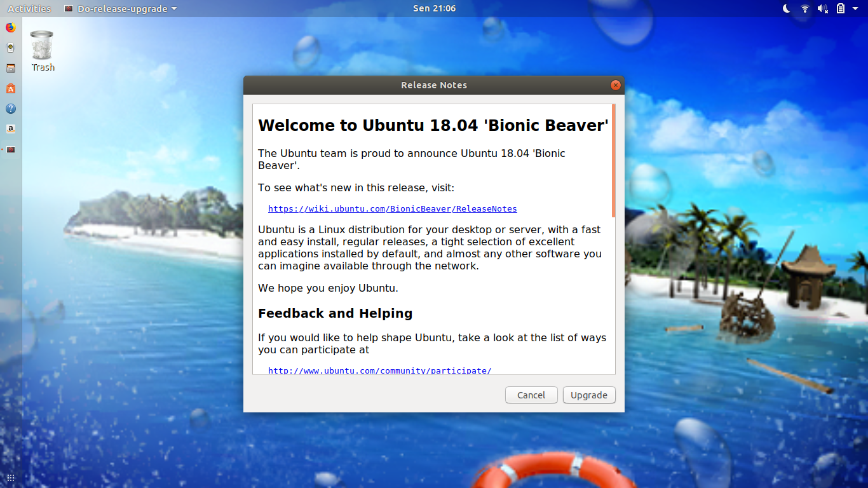Open Firefox from the dock
Viewport: 868px width, 488px height.
point(10,27)
